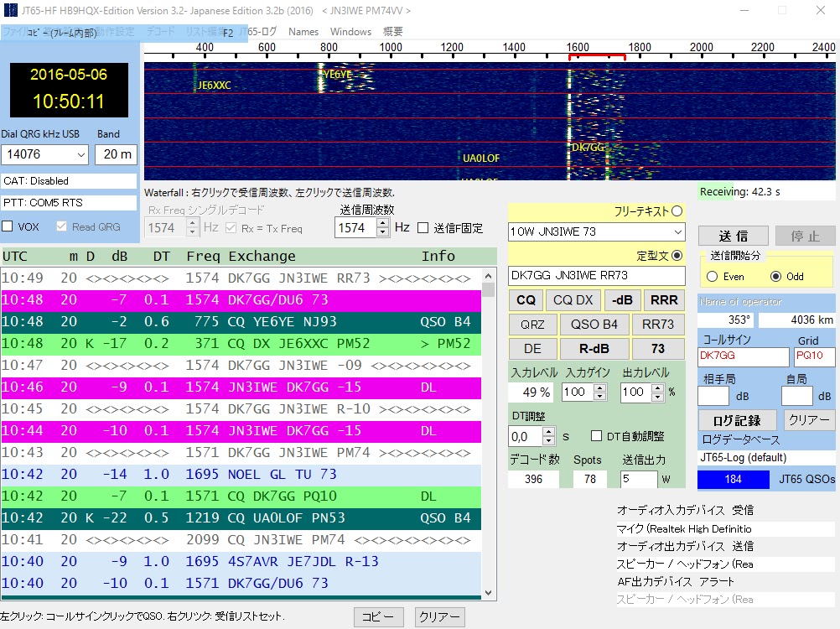Click the red TX marker on frequency scale
This screenshot has height=629, width=840.
tap(597, 55)
